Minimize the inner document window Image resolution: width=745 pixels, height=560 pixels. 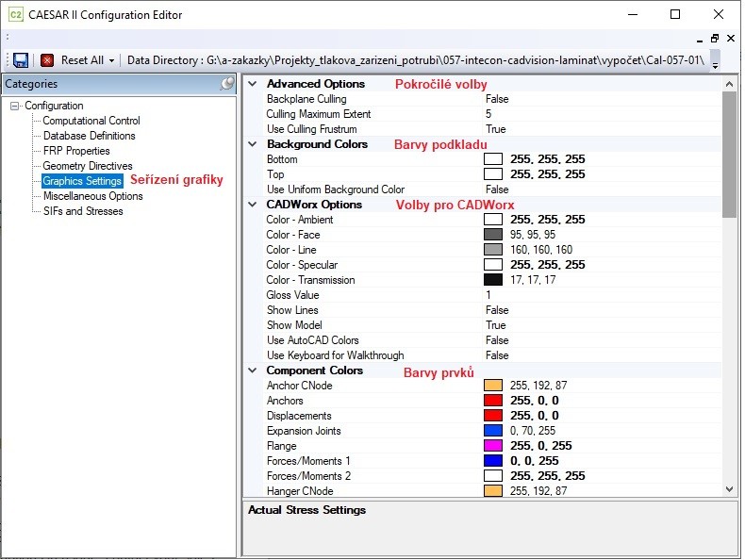tap(700, 40)
